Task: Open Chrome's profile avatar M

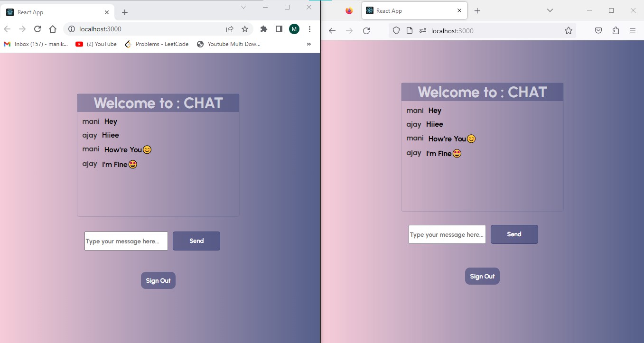Action: pos(294,28)
